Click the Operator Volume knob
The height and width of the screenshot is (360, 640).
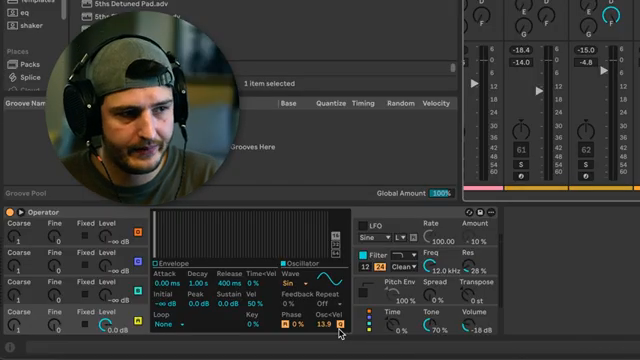[467, 325]
